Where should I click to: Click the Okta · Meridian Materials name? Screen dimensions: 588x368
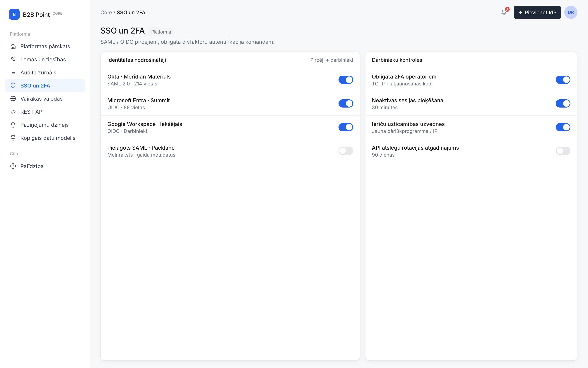(139, 77)
